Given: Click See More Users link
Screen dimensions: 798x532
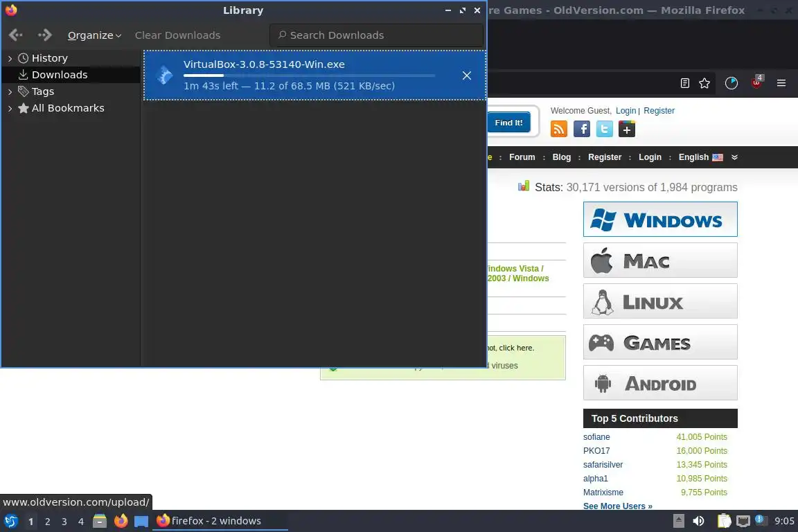Looking at the screenshot, I should coord(618,506).
